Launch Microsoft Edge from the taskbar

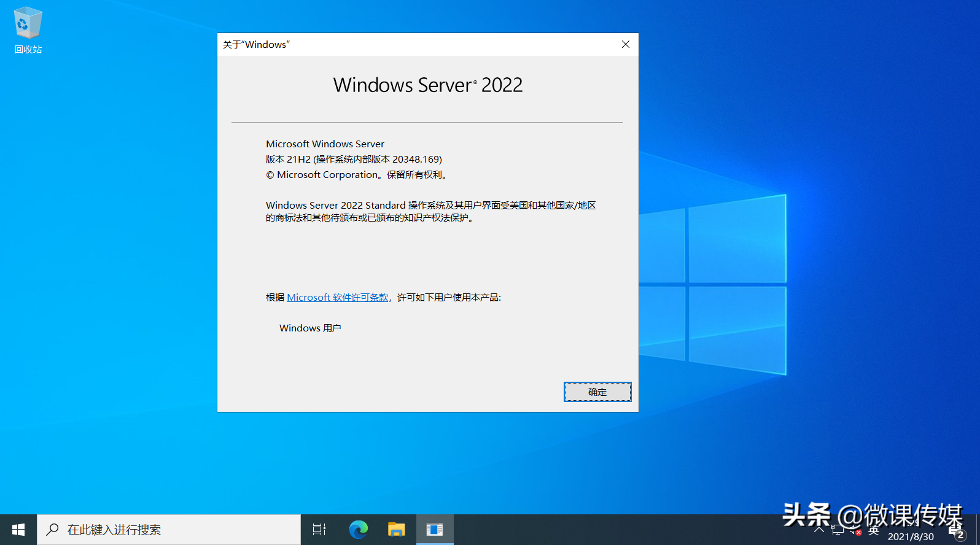(358, 530)
